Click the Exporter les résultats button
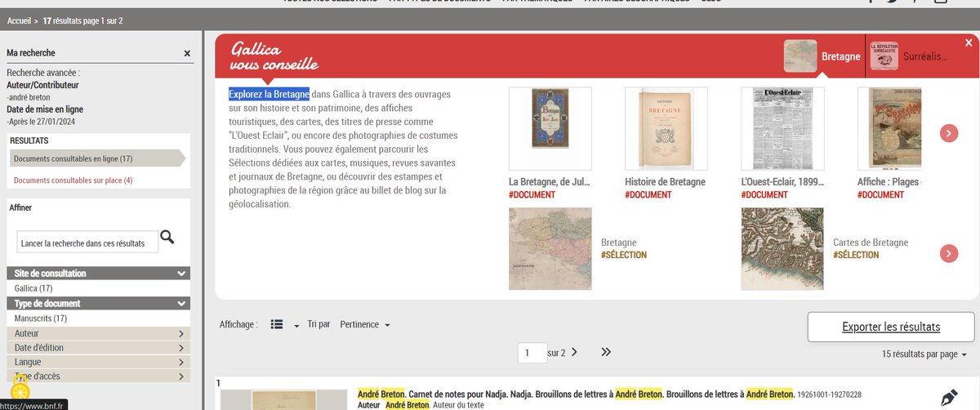 [891, 327]
